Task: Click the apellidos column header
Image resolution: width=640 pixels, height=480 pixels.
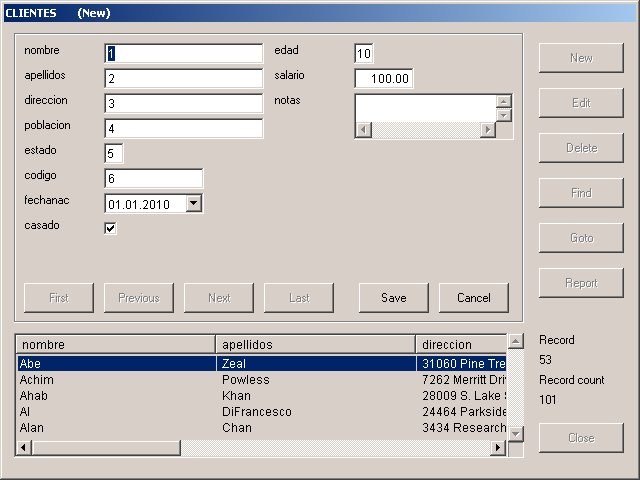Action: pos(316,344)
